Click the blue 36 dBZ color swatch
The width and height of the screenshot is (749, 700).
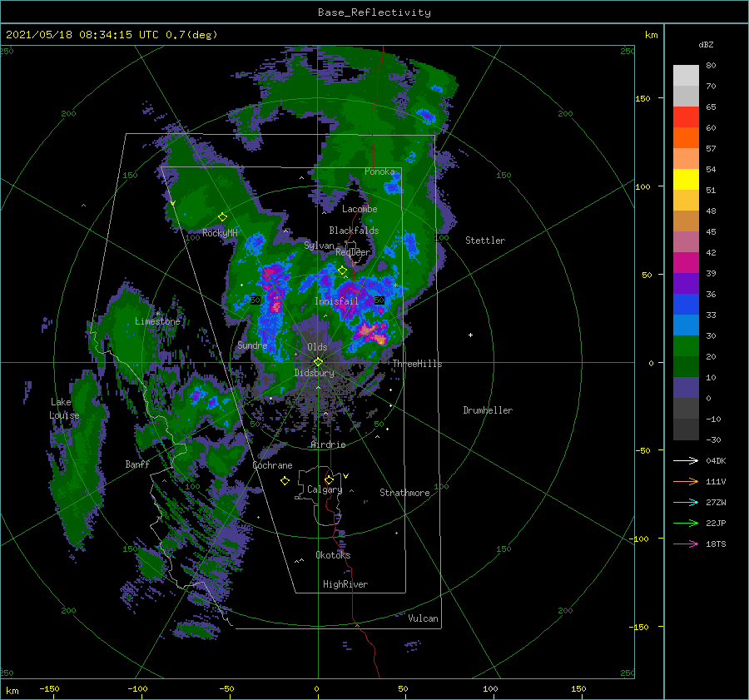(x=686, y=304)
